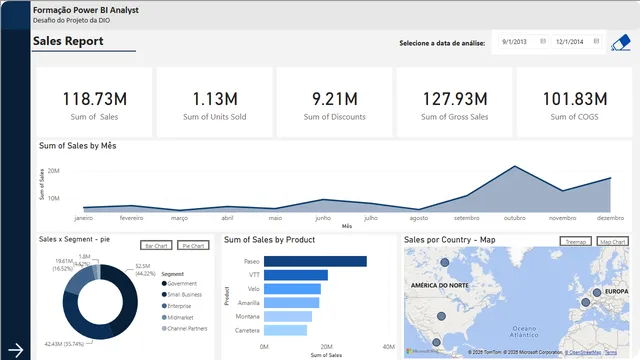640x360 pixels.
Task: Open the calendar picker for 12/1/2014
Action: tap(596, 41)
